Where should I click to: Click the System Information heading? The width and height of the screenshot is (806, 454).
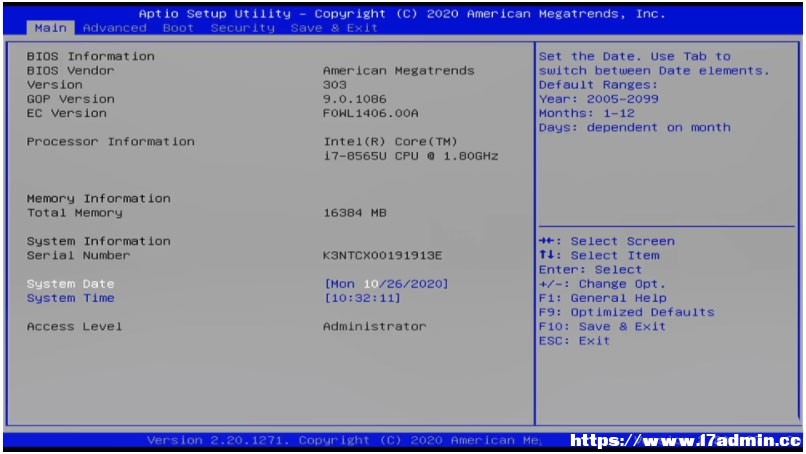[99, 241]
